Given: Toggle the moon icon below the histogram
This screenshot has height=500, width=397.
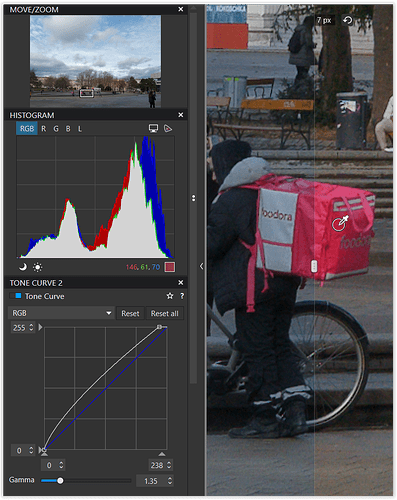Looking at the screenshot, I should click(x=23, y=267).
